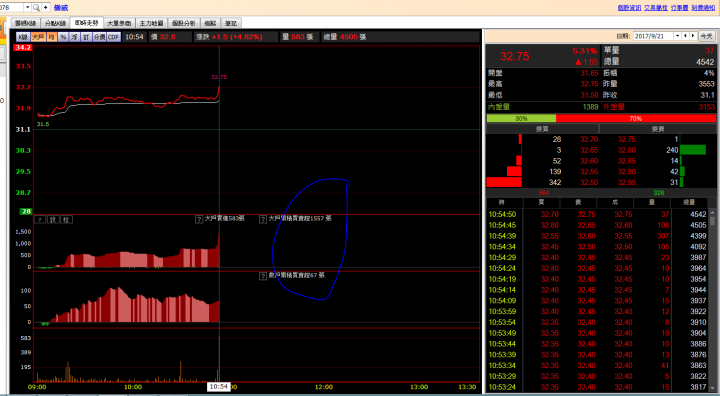Image resolution: width=720 pixels, height=396 pixels.
Task: Click the ? icon beside 大戶買進583張
Action: [x=199, y=219]
